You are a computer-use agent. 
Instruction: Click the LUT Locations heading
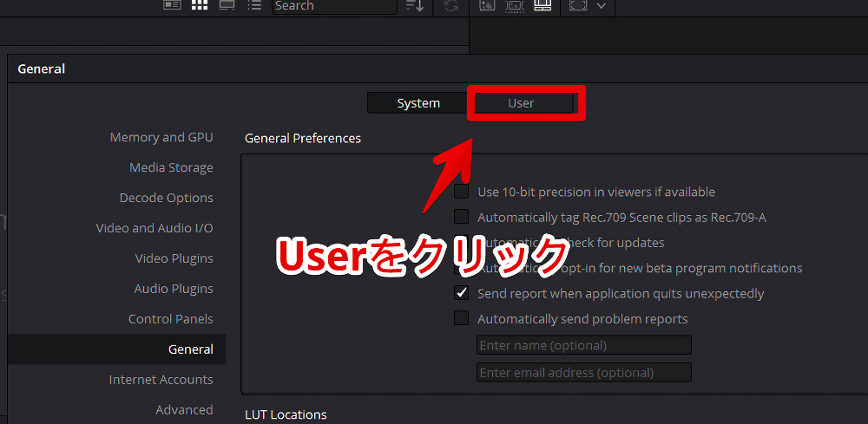pos(286,414)
